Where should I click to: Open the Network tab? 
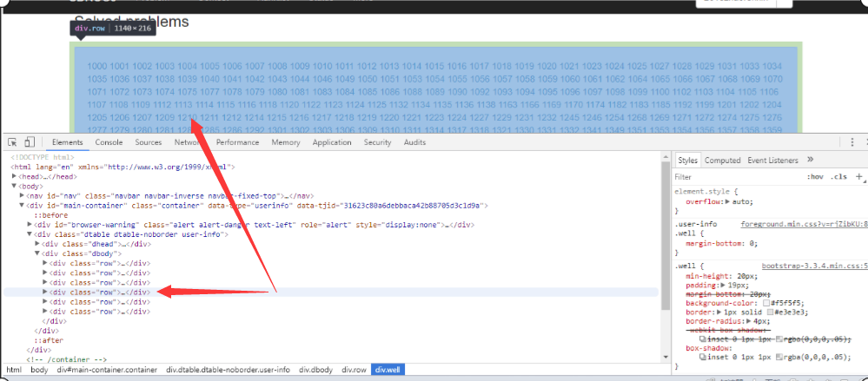coord(189,142)
